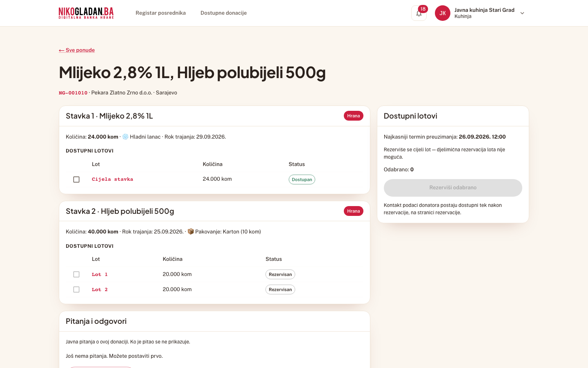Expand the account dropdown chevron
Screen dimensions: 588x368
[522, 13]
